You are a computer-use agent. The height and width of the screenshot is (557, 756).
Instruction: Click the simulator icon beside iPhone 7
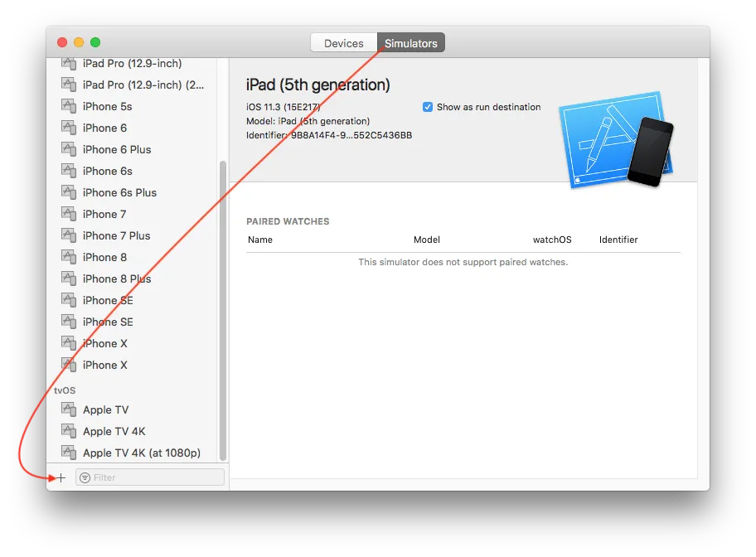tap(69, 214)
